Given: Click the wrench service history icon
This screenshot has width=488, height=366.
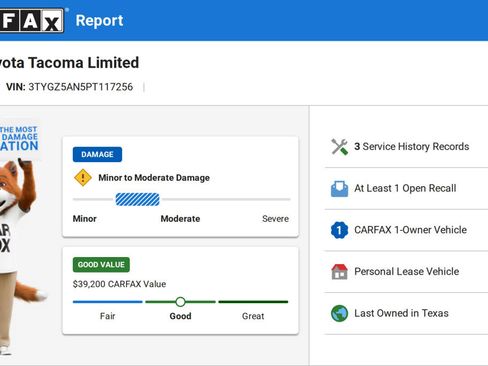Looking at the screenshot, I should click(x=340, y=147).
